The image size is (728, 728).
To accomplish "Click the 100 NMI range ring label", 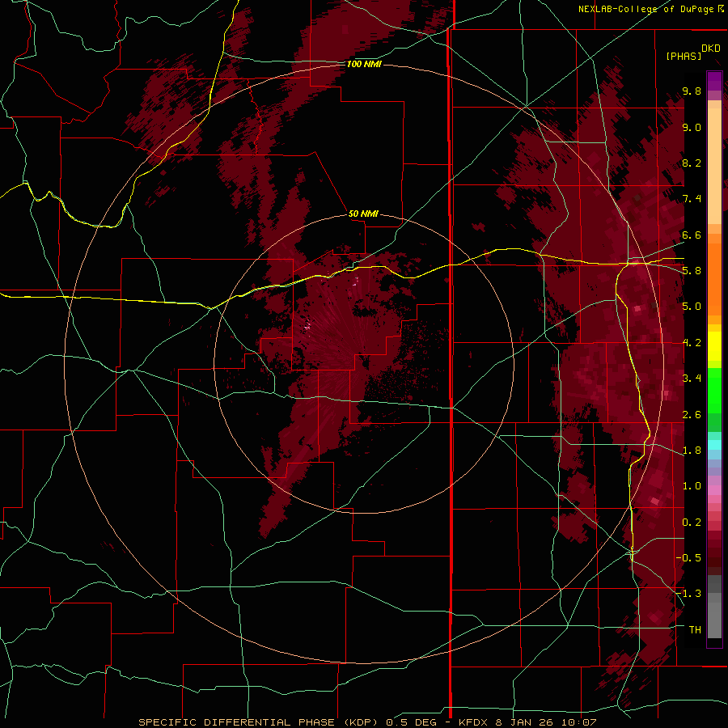I will click(364, 64).
